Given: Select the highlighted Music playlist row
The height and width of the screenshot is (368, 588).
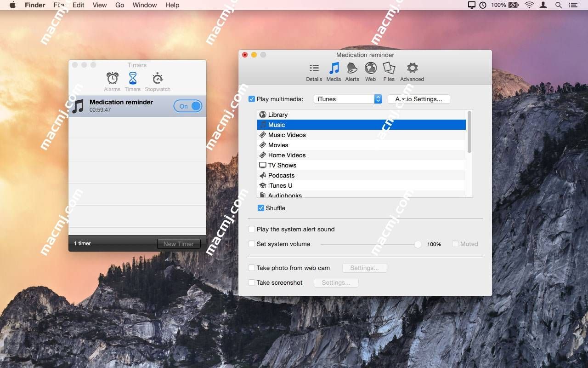Looking at the screenshot, I should [362, 125].
